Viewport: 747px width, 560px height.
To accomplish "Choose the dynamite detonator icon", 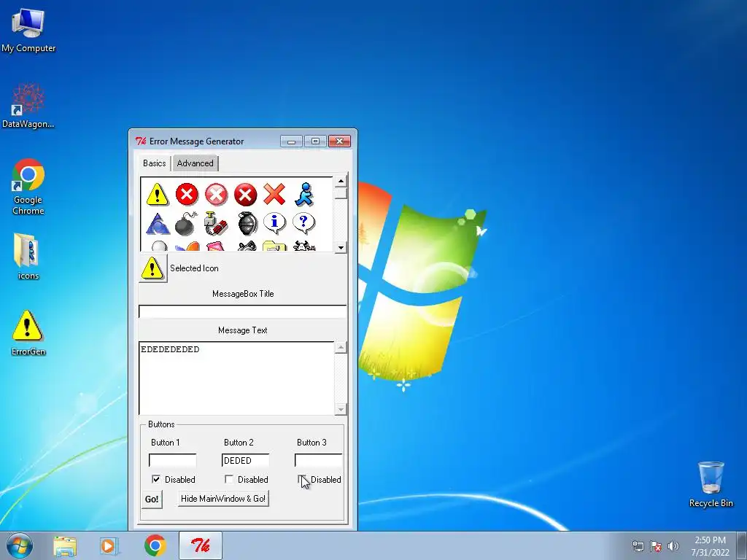I will click(216, 224).
